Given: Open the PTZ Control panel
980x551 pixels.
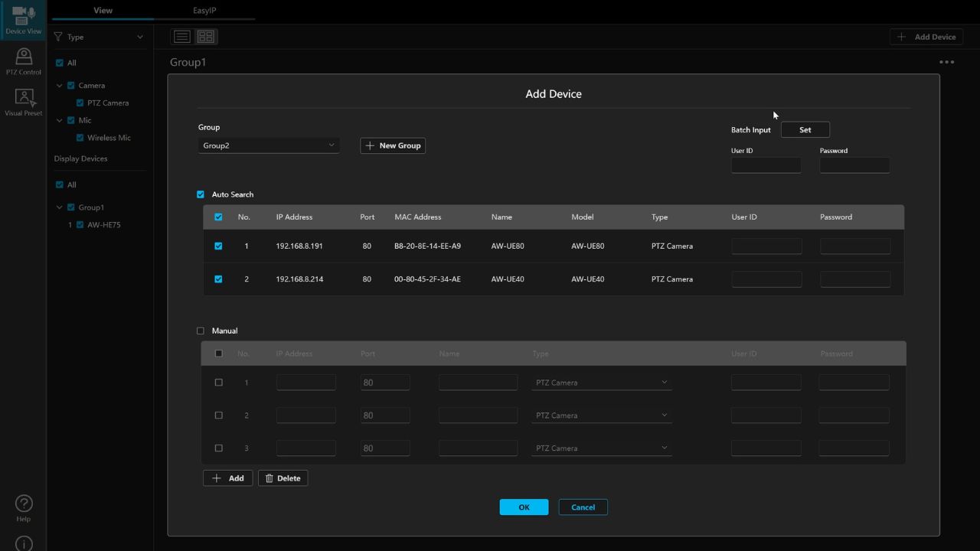Looking at the screenshot, I should click(x=23, y=61).
